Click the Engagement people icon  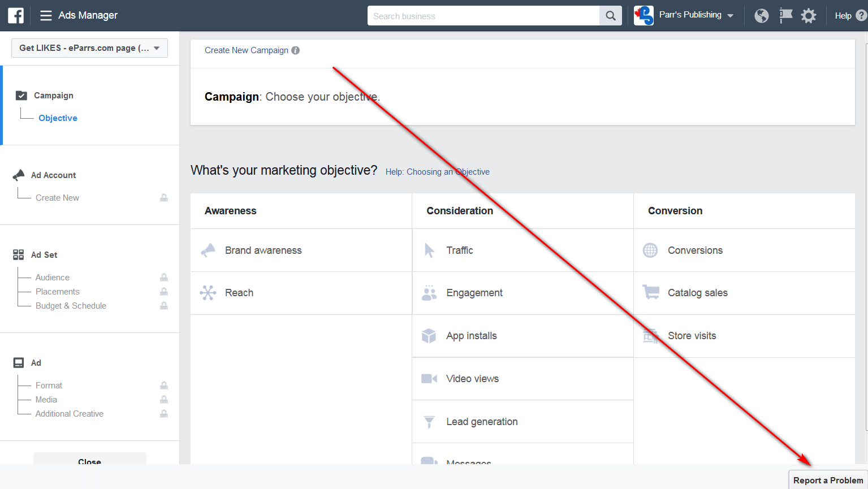tap(429, 293)
